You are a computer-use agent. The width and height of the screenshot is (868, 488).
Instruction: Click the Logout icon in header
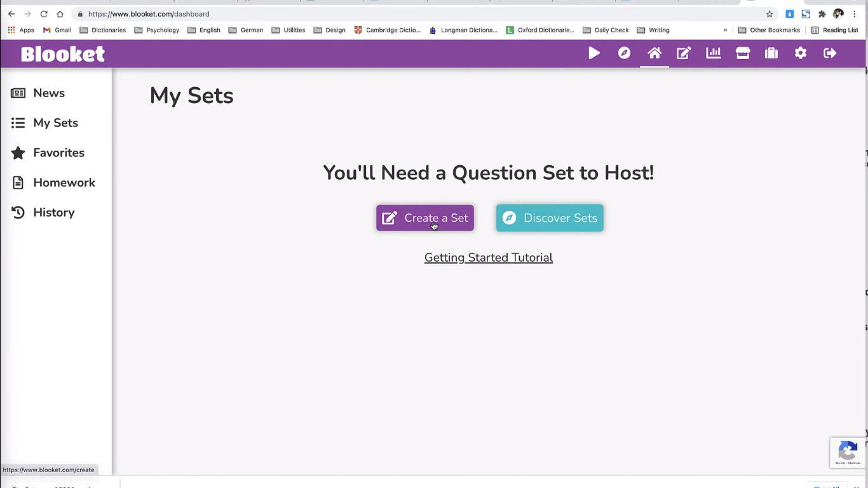[x=830, y=53]
